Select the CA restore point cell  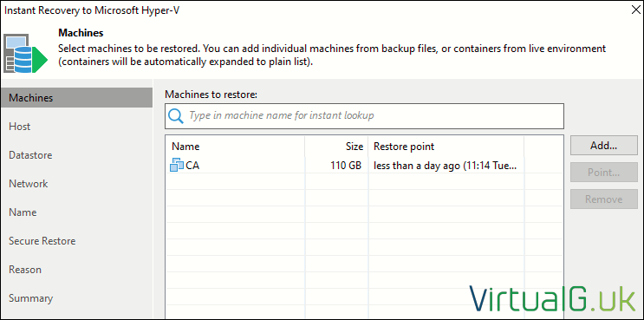tap(446, 166)
